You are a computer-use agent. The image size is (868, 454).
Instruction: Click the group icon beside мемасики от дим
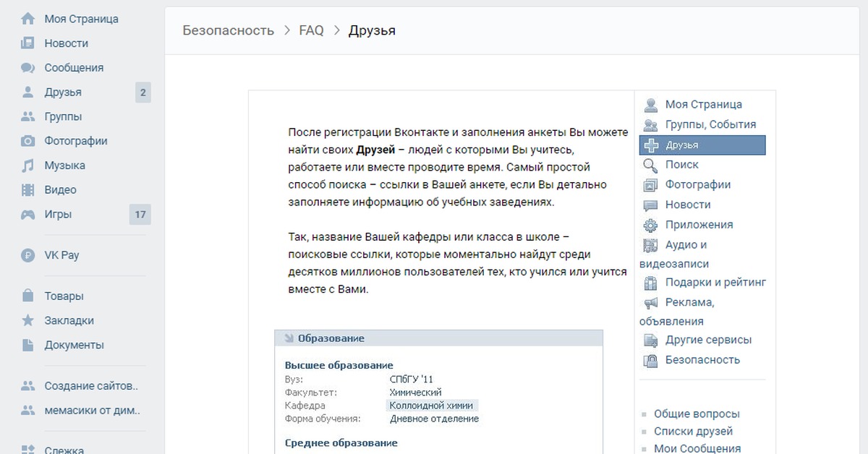pyautogui.click(x=27, y=411)
